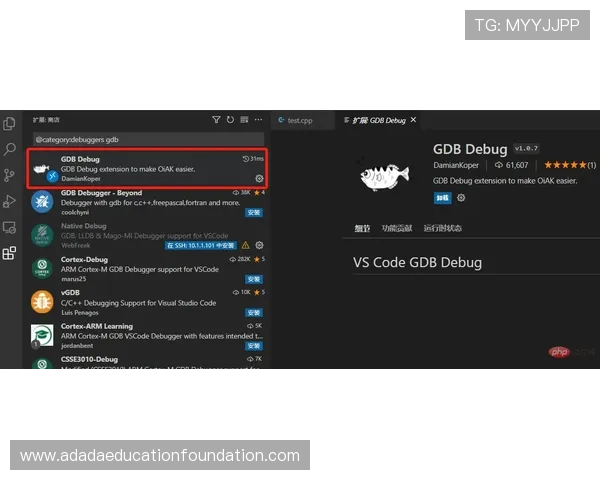Click the DamianKoper publisher link
This screenshot has height=480, width=600.
[455, 165]
